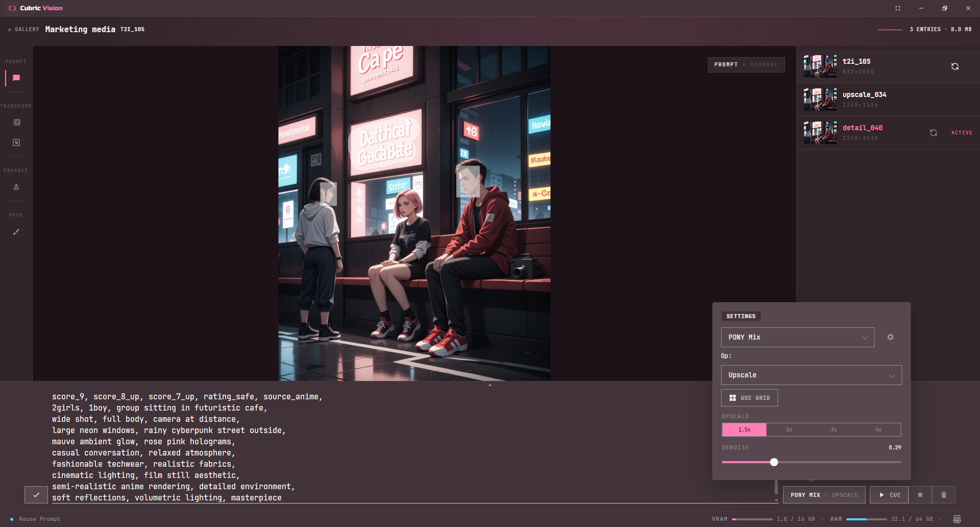Open the PONY Mix model dropdown
The image size is (980, 527).
click(x=798, y=337)
